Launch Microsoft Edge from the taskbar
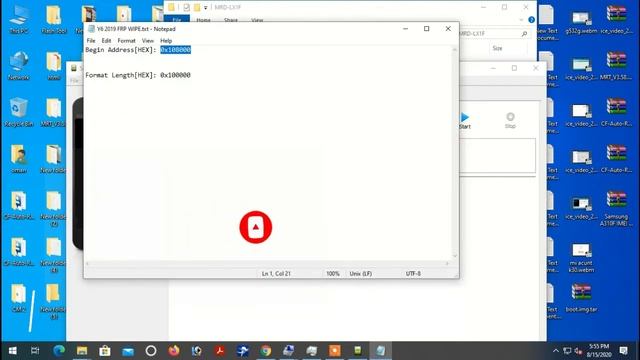The width and height of the screenshot is (640, 360). pyautogui.click(x=59, y=351)
